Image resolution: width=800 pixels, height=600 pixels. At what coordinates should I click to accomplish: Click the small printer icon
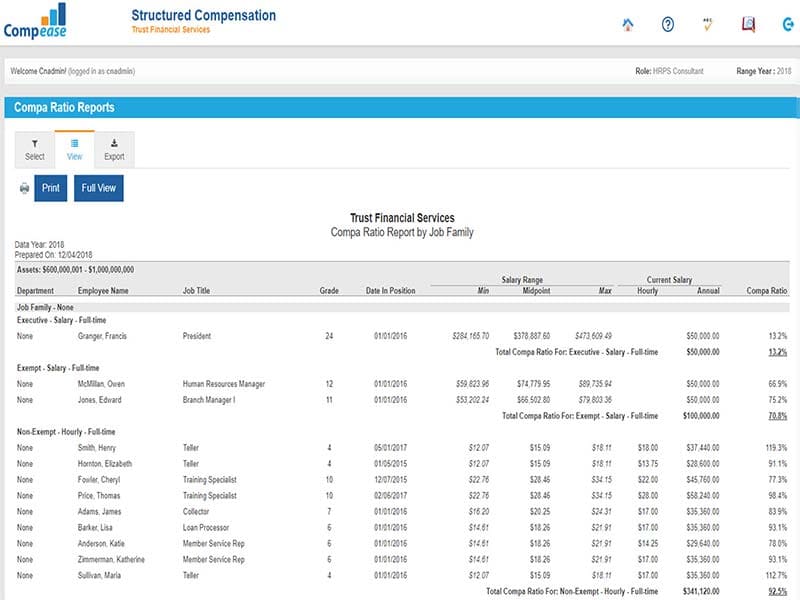pyautogui.click(x=24, y=188)
